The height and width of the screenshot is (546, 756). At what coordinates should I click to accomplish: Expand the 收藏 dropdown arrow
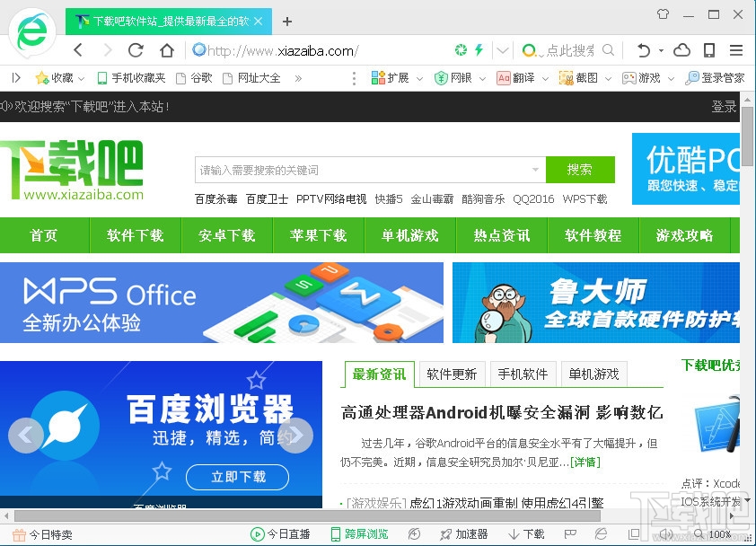point(81,78)
